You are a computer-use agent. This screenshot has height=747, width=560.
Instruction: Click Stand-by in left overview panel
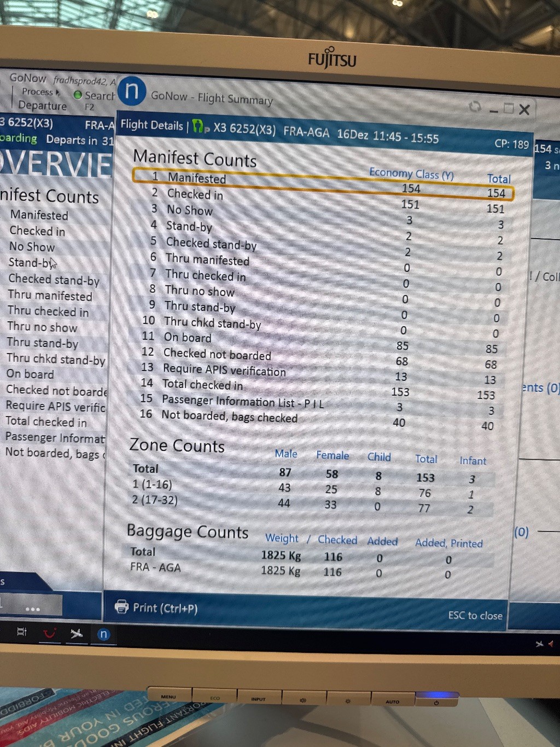pos(31,263)
